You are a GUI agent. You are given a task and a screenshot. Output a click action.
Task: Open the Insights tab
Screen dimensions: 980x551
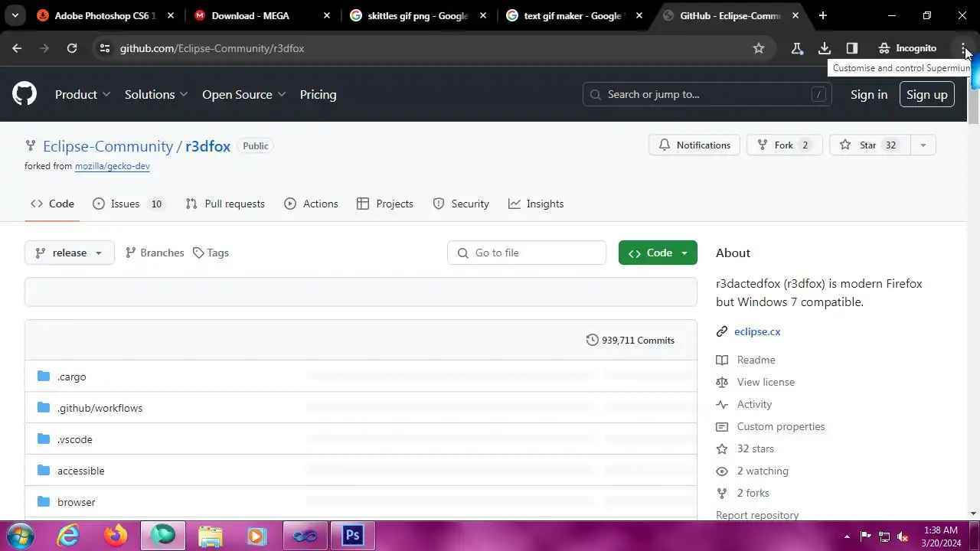[536, 204]
